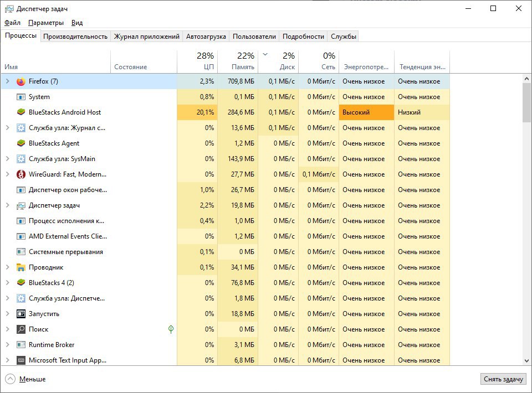Screen dimensions: 532x393
Task: Click the Проводник folder icon
Action: 21,267
